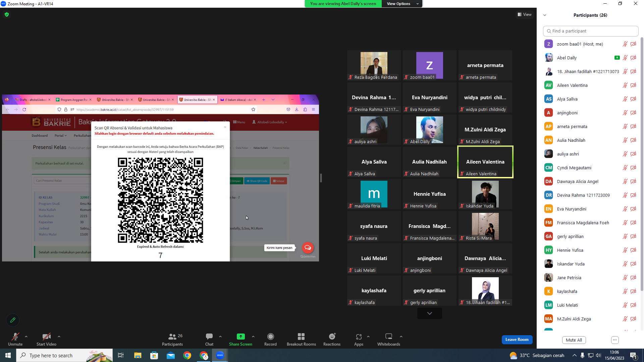The width and height of the screenshot is (644, 362).
Task: Click Hennie Yufisa in participants list
Action: pos(570,250)
